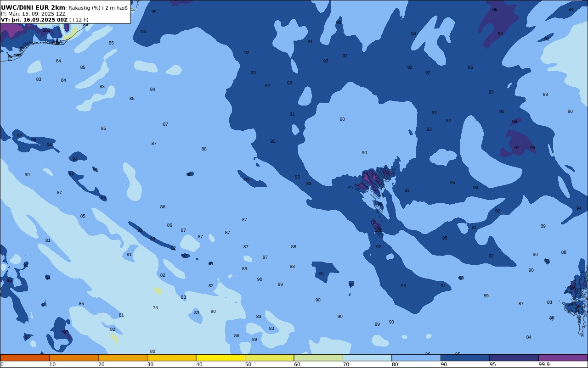Click the legend tick label "0"

point(2,364)
